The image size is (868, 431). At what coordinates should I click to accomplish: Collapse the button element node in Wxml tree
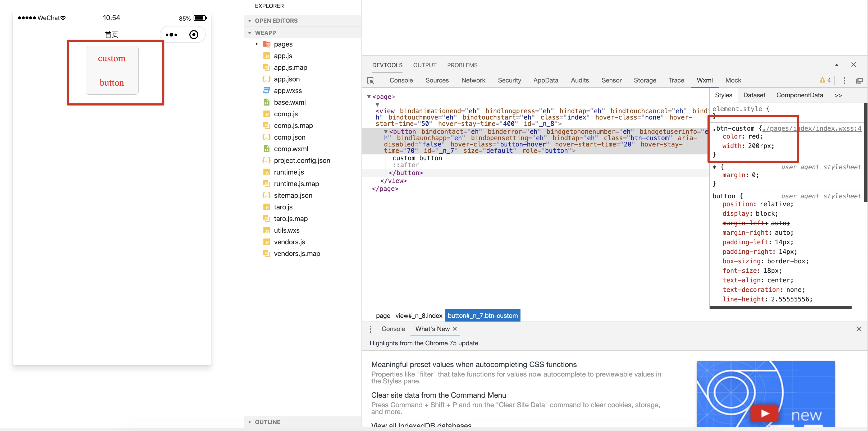click(x=386, y=132)
